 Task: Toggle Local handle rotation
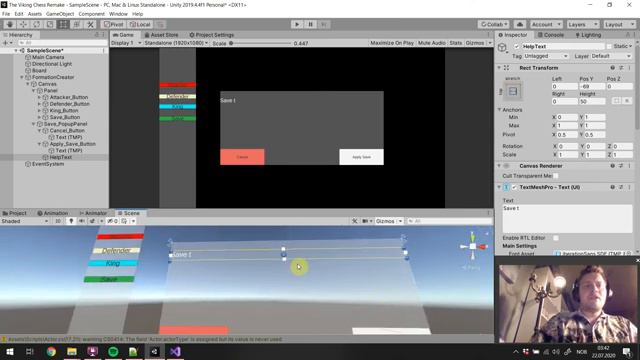140,24
